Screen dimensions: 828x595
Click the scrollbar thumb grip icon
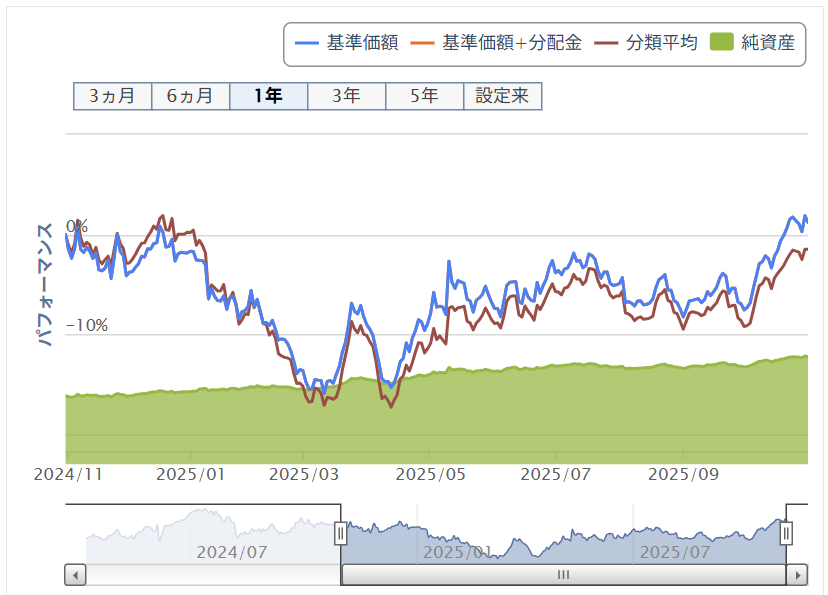pos(563,575)
